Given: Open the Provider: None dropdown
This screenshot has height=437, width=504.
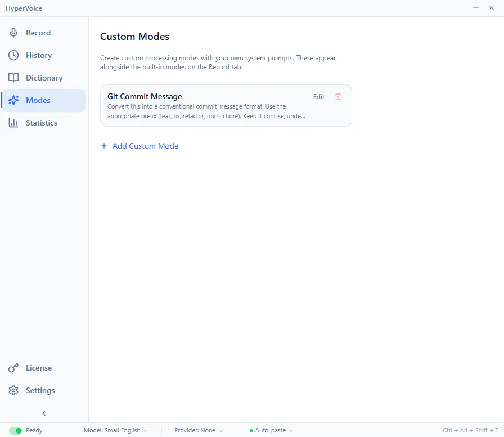Looking at the screenshot, I should [199, 431].
